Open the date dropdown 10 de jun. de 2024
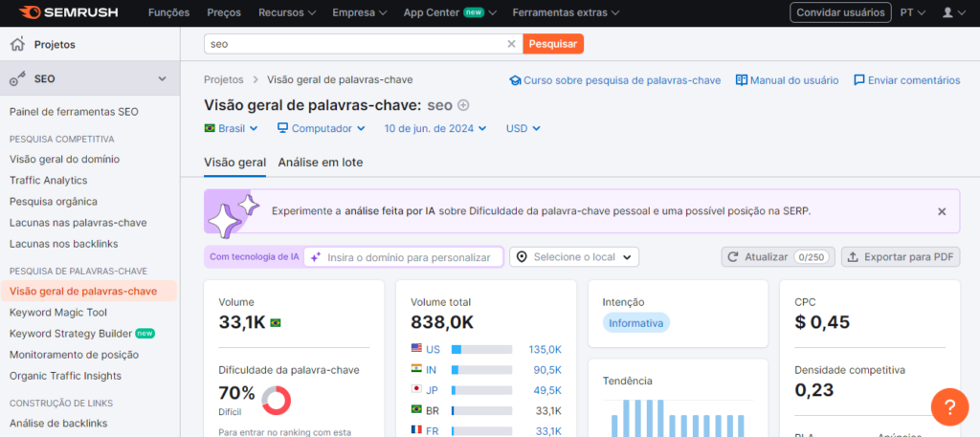 435,128
